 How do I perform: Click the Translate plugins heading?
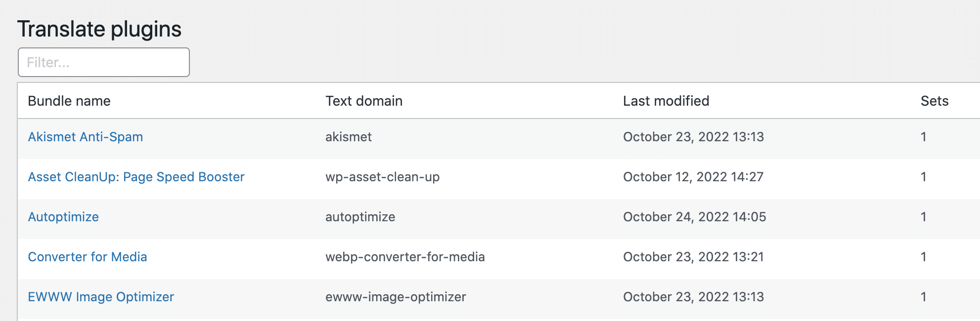click(x=99, y=29)
